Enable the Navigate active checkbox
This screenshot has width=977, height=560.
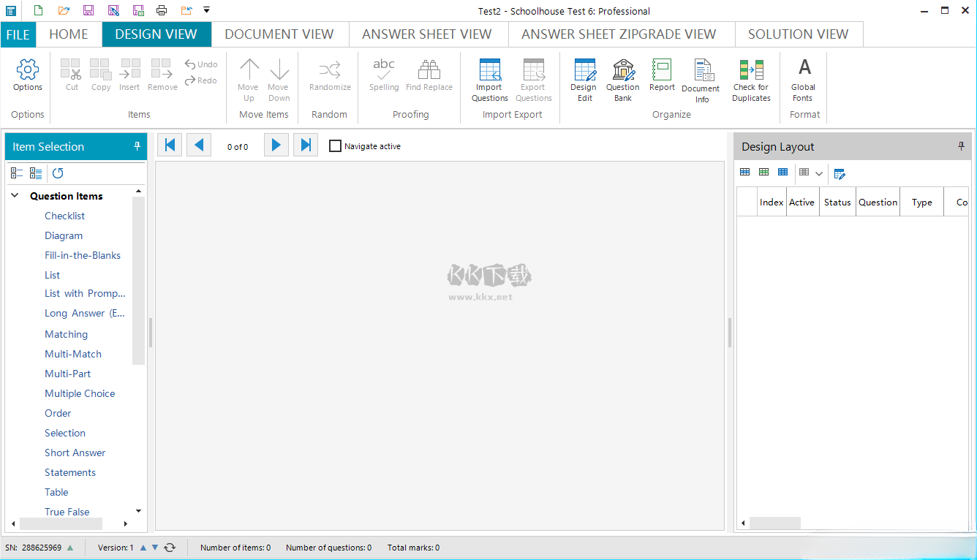tap(336, 146)
